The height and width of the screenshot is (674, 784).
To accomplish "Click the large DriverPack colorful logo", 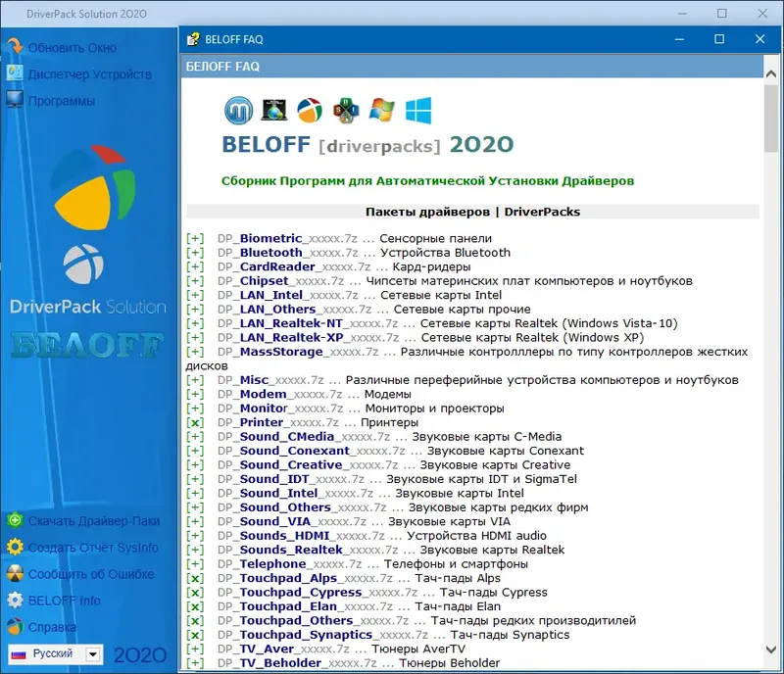I will pos(95,187).
